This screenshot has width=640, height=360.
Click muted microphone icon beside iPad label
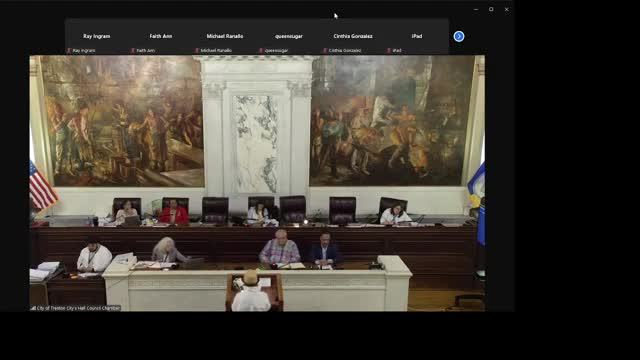pyautogui.click(x=389, y=51)
